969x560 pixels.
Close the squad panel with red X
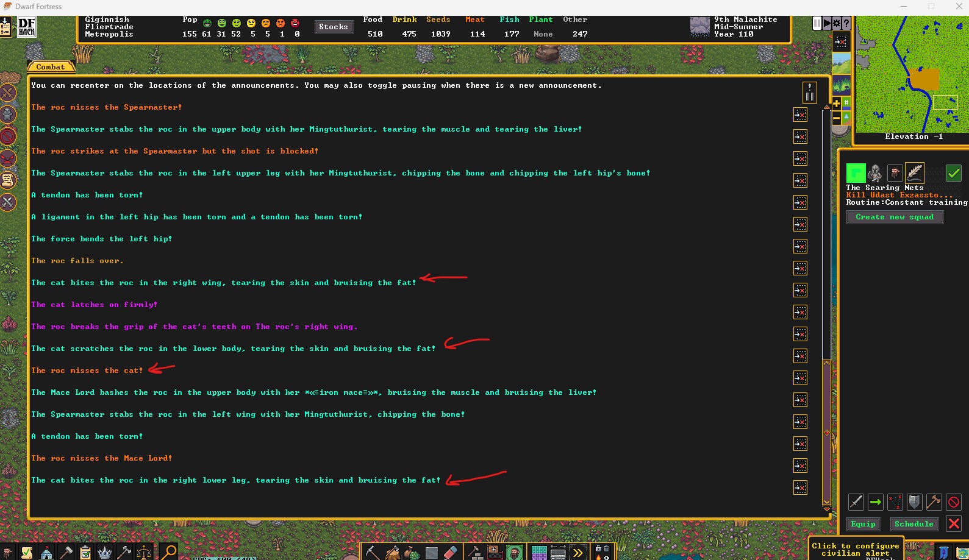(954, 523)
